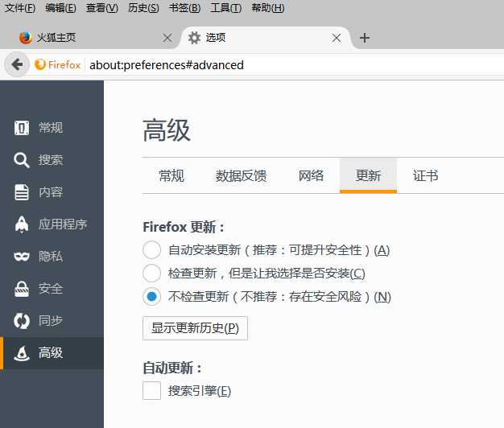The image size is (504, 428).
Task: Open 搜索 category label in sidebar
Action: coord(51,160)
